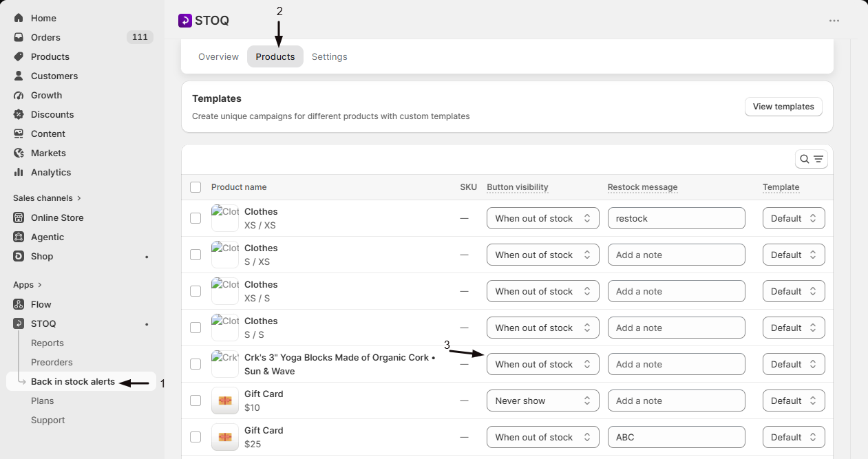Open Button visibility dropdown for Clothes XS / XS
868x459 pixels.
pos(543,218)
